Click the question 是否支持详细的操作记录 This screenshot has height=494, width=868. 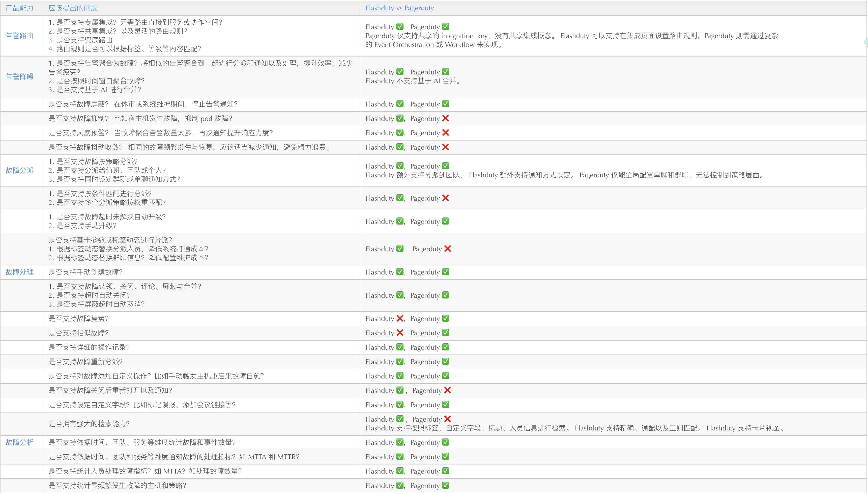[x=89, y=347]
